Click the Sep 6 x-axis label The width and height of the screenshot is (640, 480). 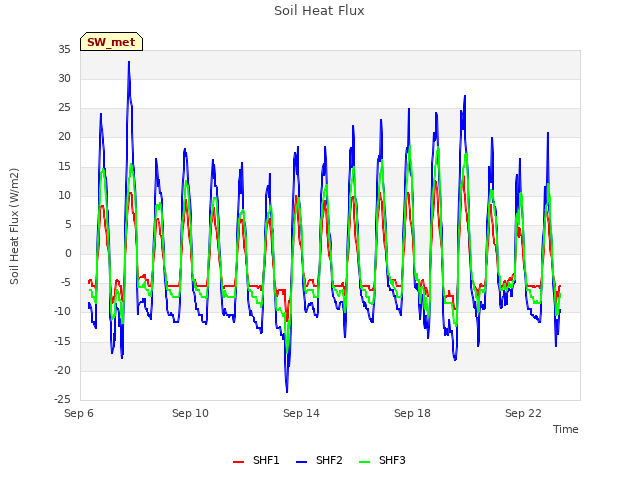[79, 413]
